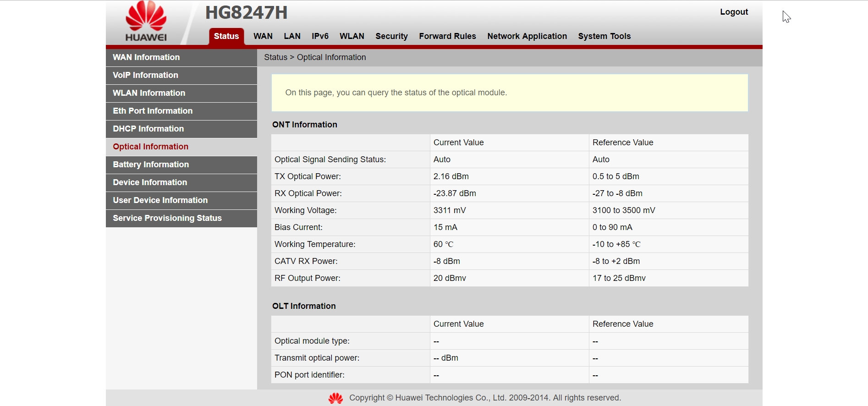The width and height of the screenshot is (868, 406).
Task: Click the reference value '0.5 to 5 dBm'
Action: pyautogui.click(x=616, y=176)
